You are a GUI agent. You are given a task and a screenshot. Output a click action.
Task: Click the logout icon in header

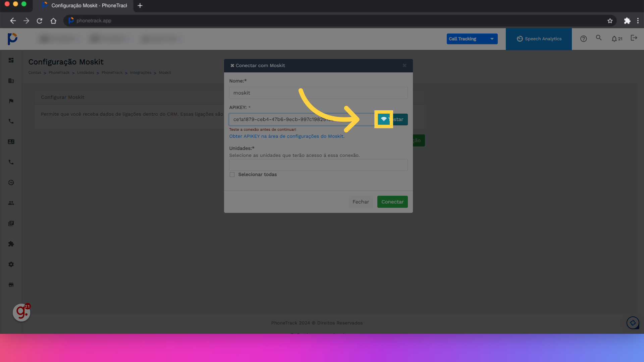(634, 38)
